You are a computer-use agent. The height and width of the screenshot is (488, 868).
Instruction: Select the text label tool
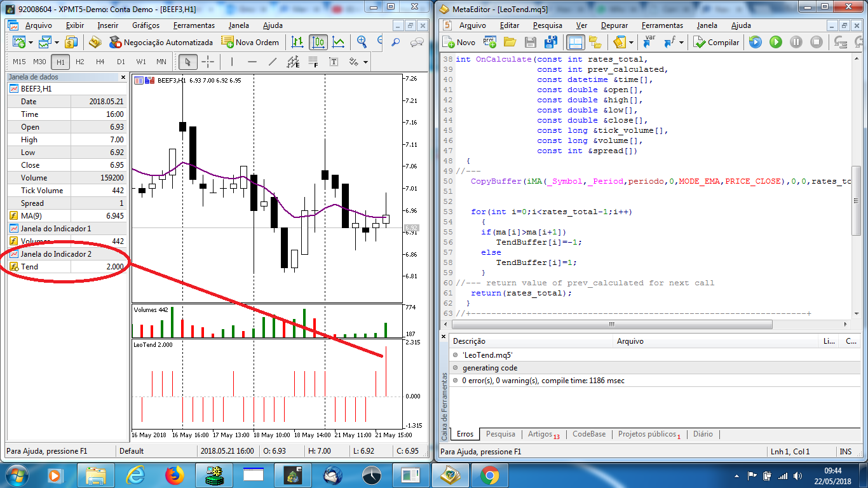point(334,62)
